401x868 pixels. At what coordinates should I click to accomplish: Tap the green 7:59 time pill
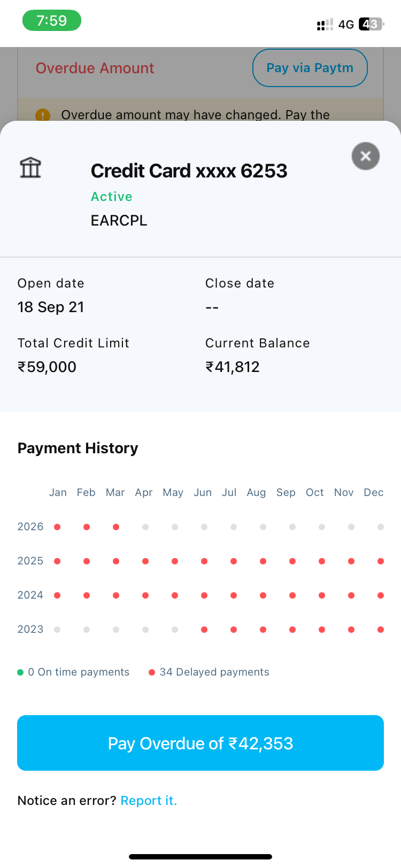(x=51, y=21)
